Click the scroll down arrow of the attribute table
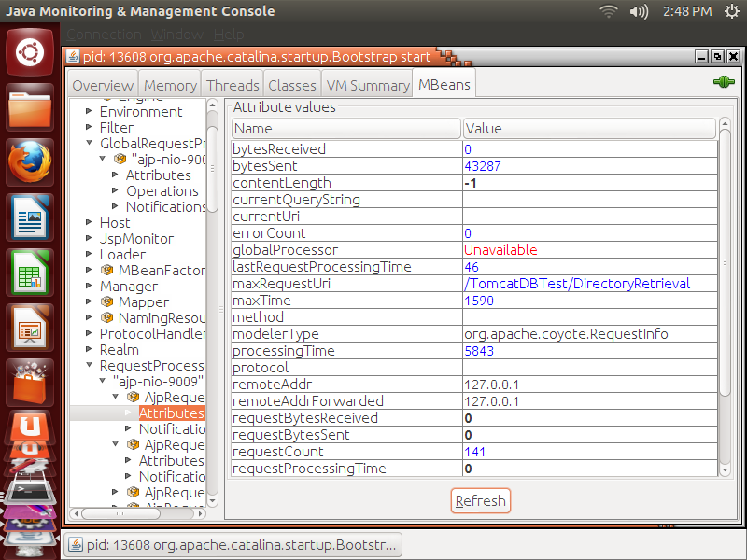 coord(725,470)
